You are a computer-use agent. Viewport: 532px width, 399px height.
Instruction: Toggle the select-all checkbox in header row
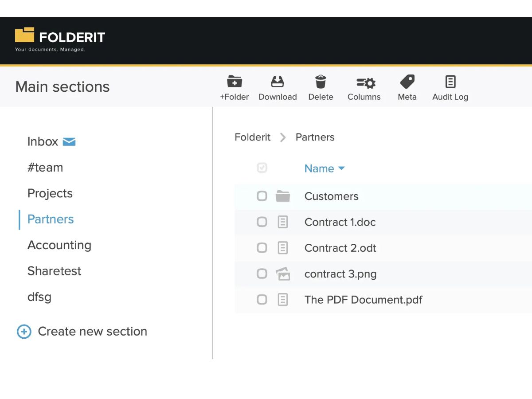[x=262, y=168]
